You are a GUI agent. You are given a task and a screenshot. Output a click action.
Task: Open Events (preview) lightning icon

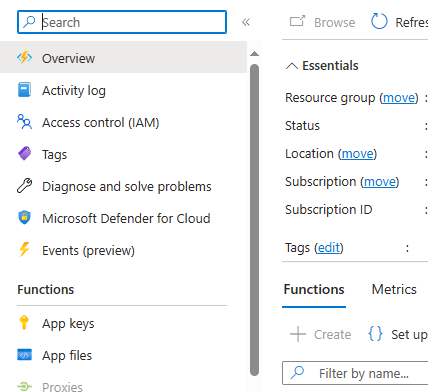click(24, 250)
